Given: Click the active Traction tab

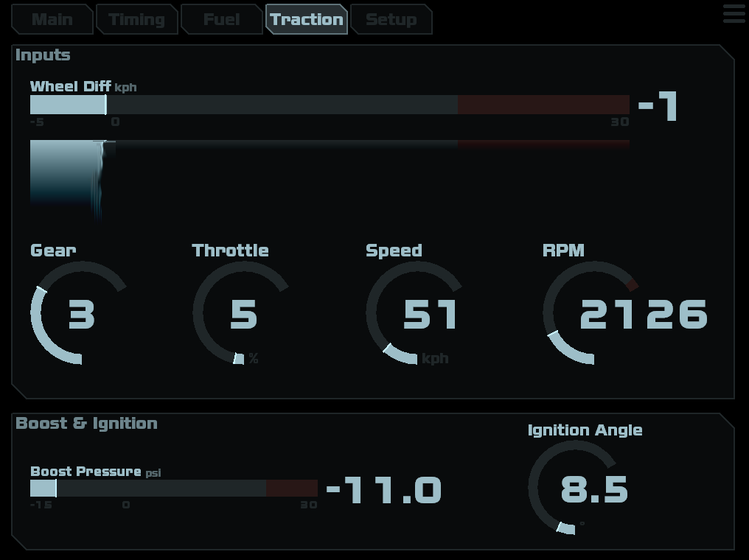Looking at the screenshot, I should tap(306, 19).
